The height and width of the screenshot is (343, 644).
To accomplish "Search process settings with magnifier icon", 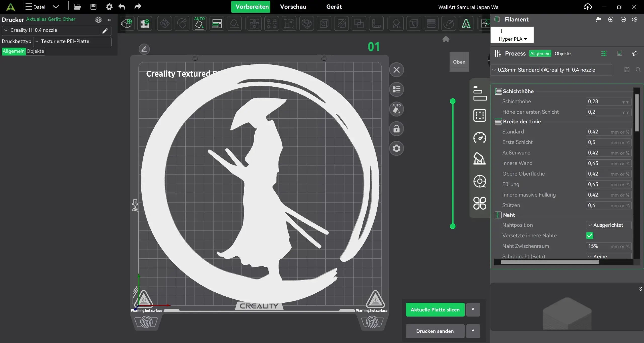I will pos(638,70).
